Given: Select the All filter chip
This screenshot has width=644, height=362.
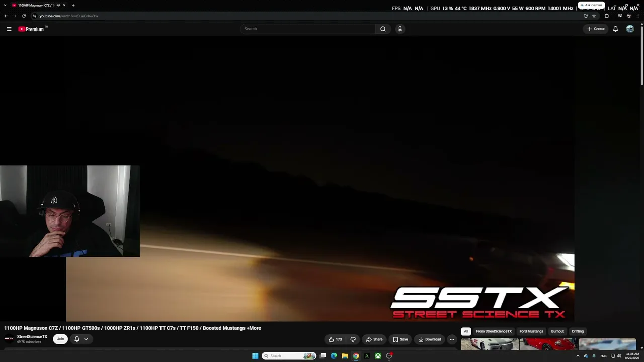Looking at the screenshot, I should (466, 331).
